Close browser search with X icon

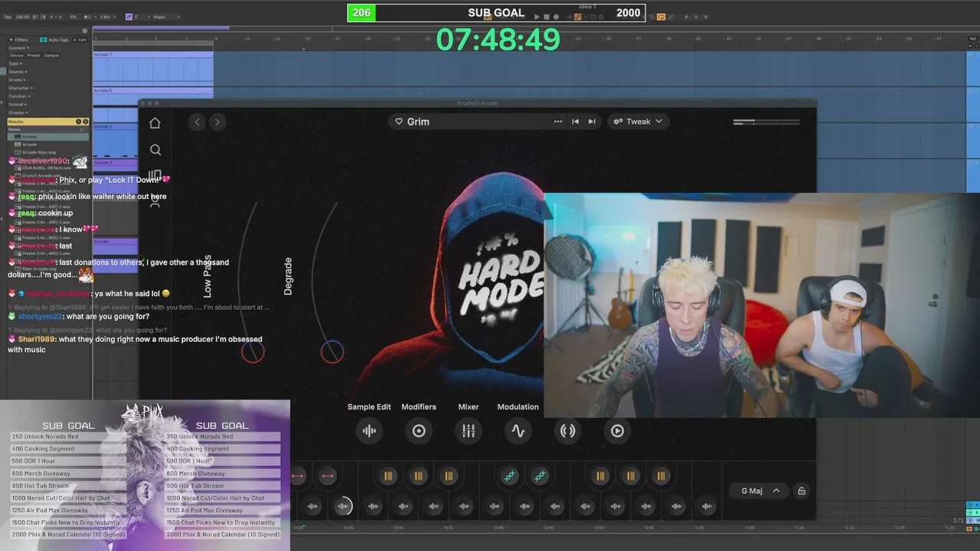pos(85,31)
